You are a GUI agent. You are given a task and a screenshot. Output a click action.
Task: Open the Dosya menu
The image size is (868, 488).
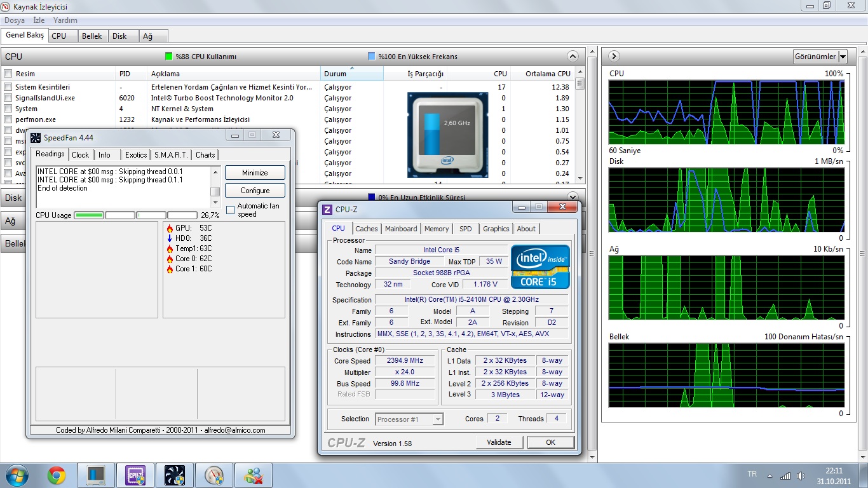pos(15,20)
